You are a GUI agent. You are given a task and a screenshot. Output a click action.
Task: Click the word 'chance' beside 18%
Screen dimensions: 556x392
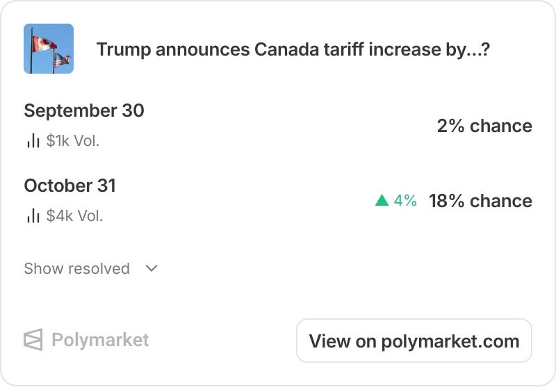[501, 201]
